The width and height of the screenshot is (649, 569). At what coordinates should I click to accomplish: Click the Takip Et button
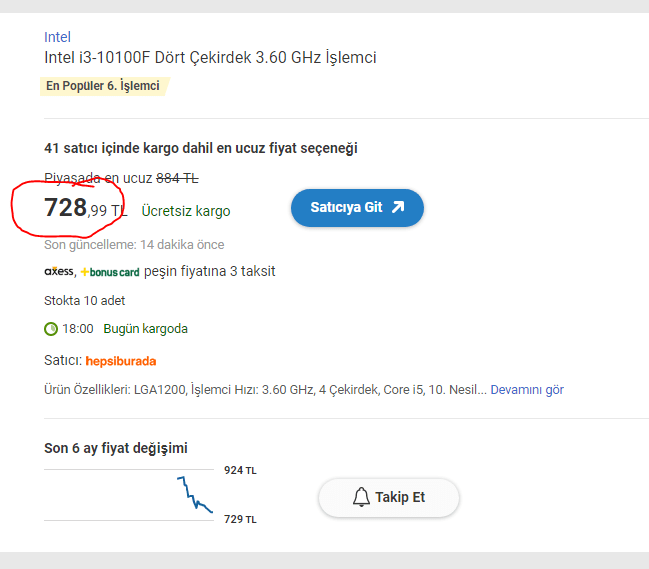pyautogui.click(x=389, y=498)
